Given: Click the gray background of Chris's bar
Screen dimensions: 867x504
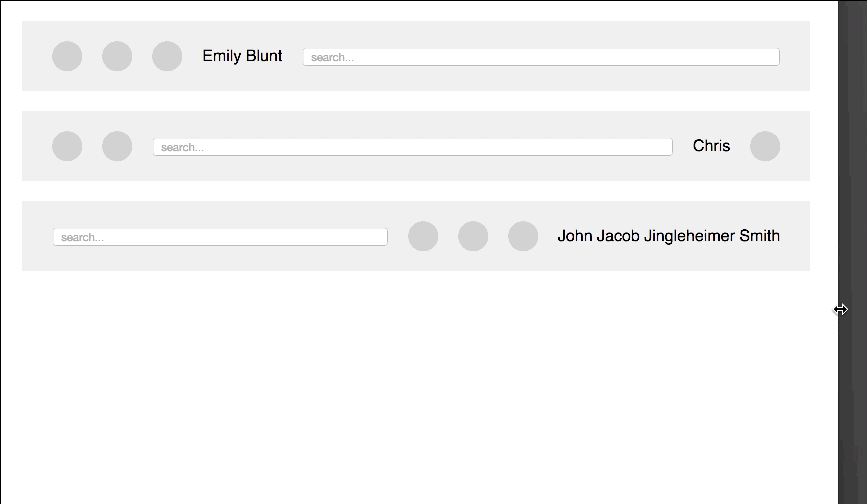Looking at the screenshot, I should coord(416,172).
